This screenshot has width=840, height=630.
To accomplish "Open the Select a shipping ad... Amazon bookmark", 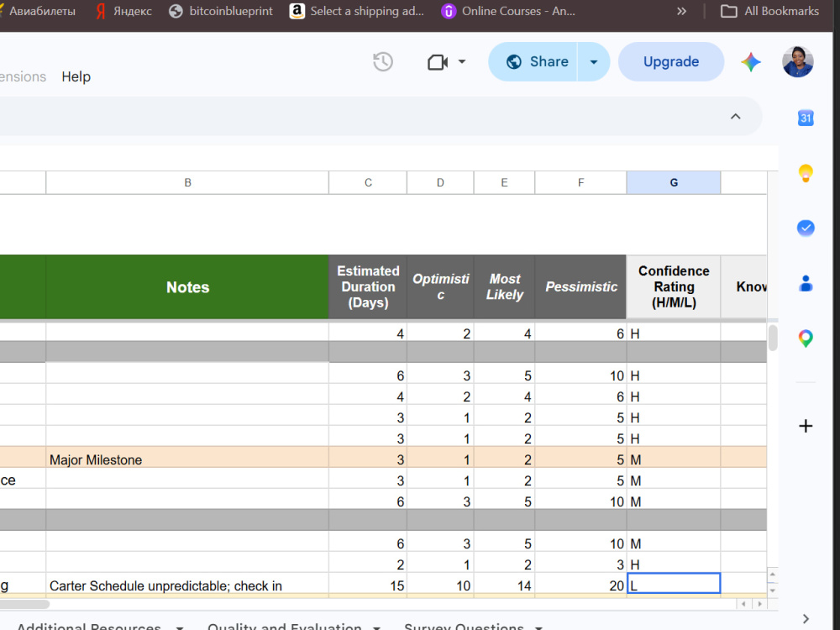I will click(357, 11).
